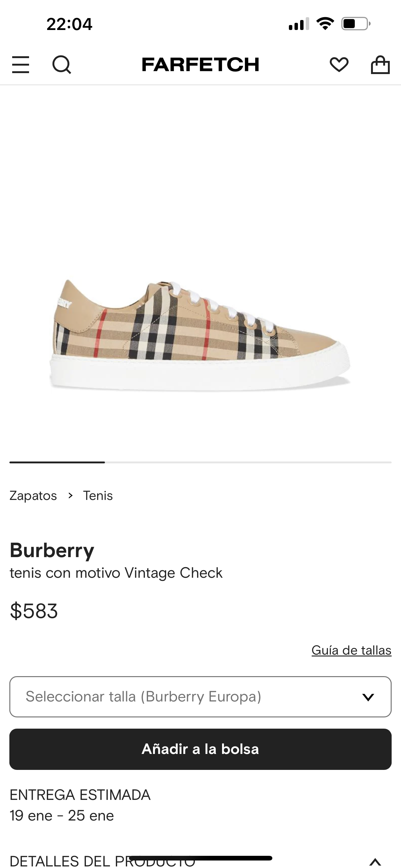Open the sneaker product photo
The image size is (401, 868).
(200, 337)
